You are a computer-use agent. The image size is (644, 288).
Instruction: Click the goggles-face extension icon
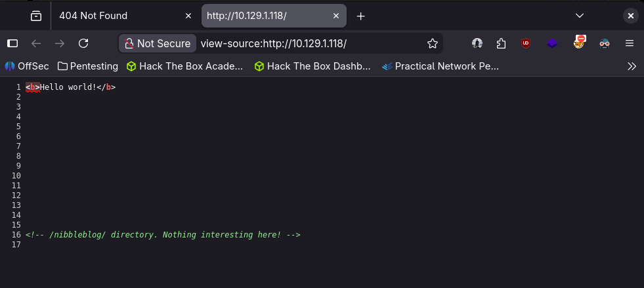[605, 43]
